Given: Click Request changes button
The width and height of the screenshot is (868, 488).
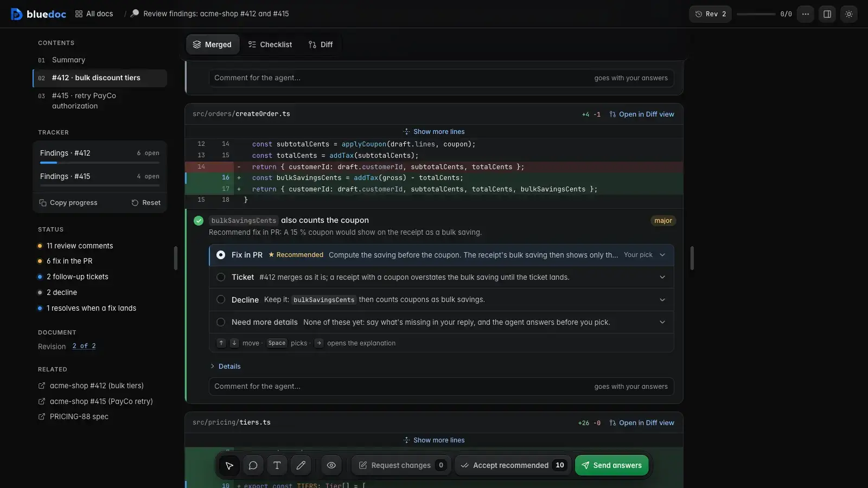Looking at the screenshot, I should [400, 465].
